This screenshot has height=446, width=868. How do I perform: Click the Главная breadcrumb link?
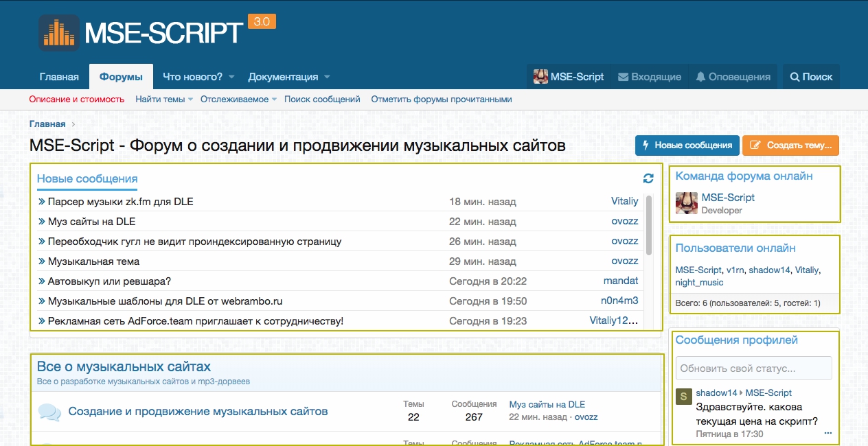click(47, 124)
